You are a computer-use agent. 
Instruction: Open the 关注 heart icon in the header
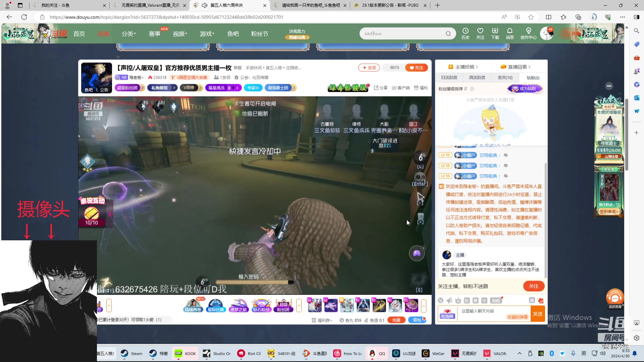coord(480,34)
